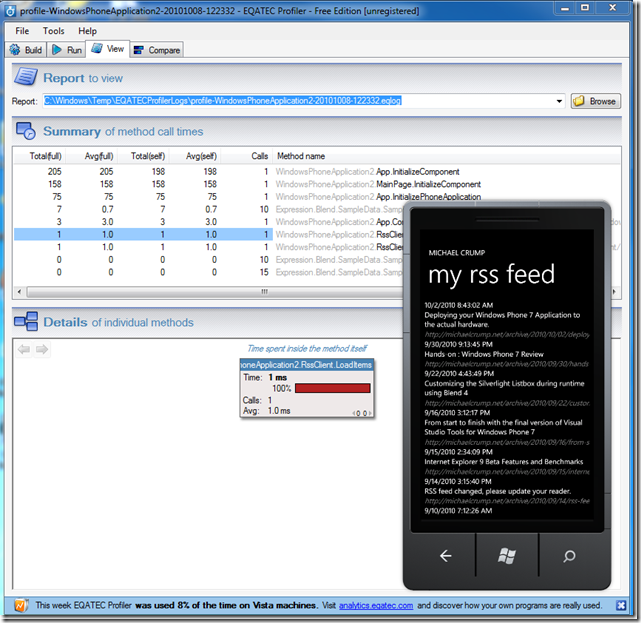The height and width of the screenshot is (623, 641).
Task: Click the RssClient.LoadItems method box title
Action: coord(307,365)
